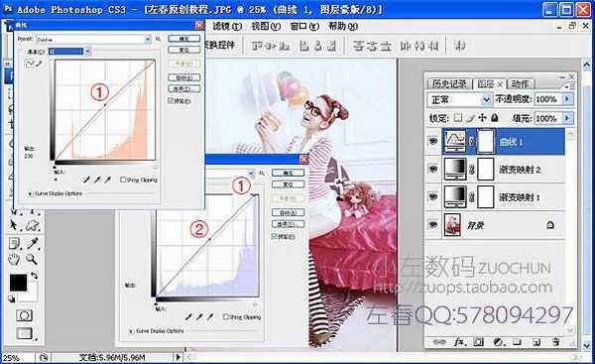Enable Show Clipping in orange-histogram Curves dialog

pyautogui.click(x=123, y=180)
